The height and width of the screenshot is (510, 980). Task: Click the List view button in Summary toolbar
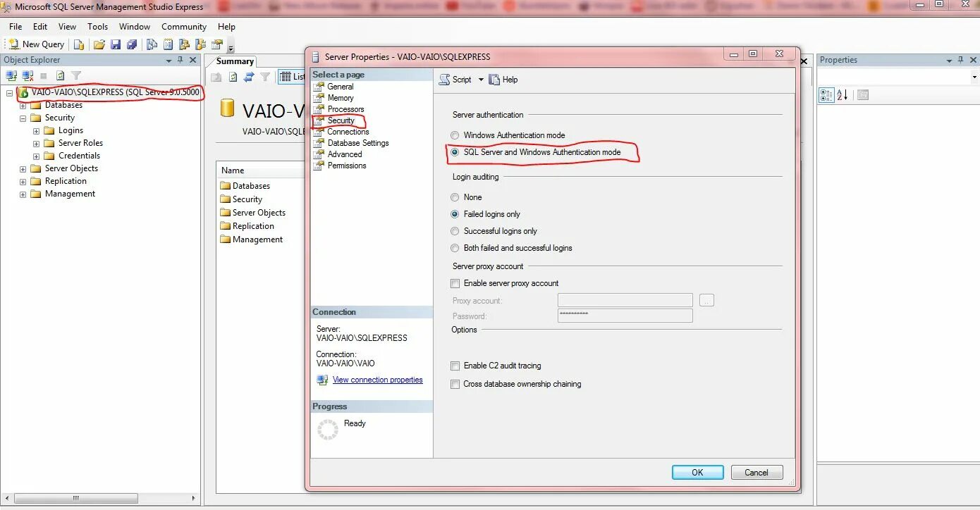292,77
